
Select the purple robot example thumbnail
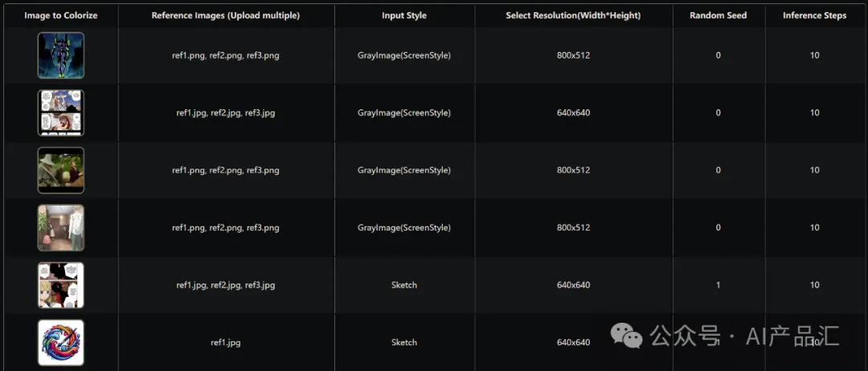point(61,55)
